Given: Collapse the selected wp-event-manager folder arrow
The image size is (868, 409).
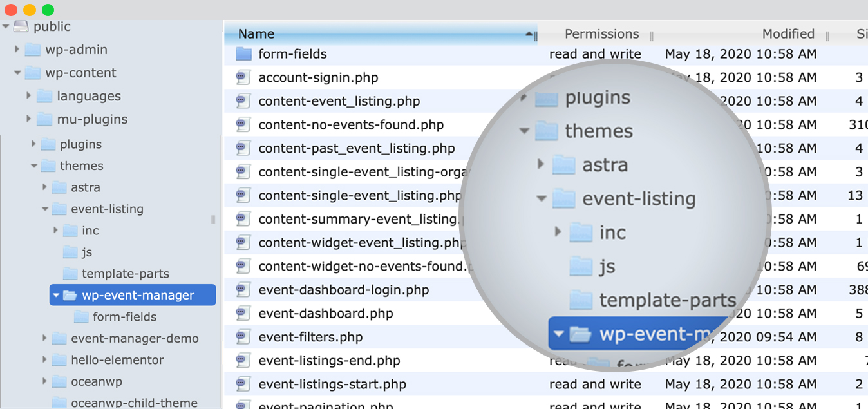Looking at the screenshot, I should point(56,296).
